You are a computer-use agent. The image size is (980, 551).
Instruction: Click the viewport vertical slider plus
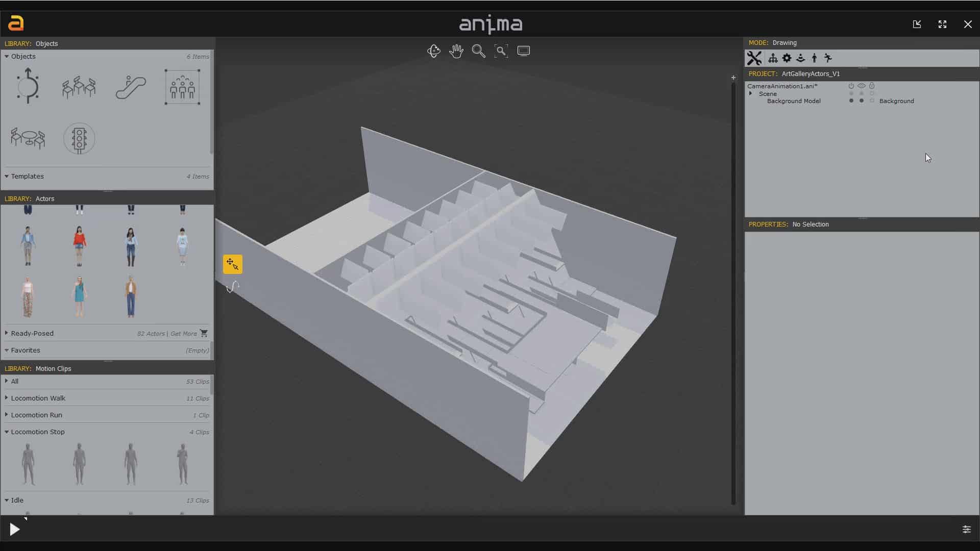click(733, 78)
